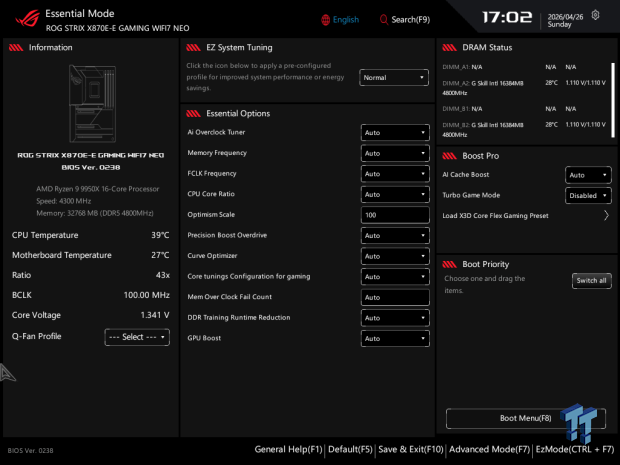Click the Core Voltage 1.341 V value

[155, 315]
